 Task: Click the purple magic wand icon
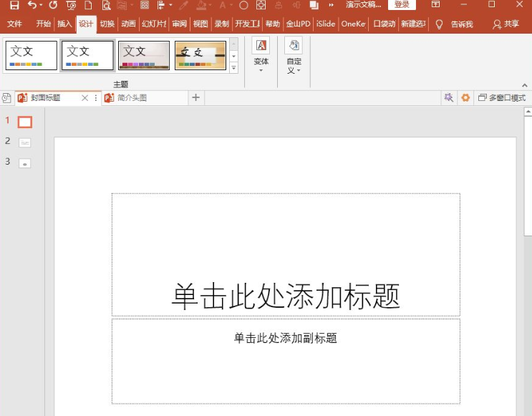click(448, 97)
